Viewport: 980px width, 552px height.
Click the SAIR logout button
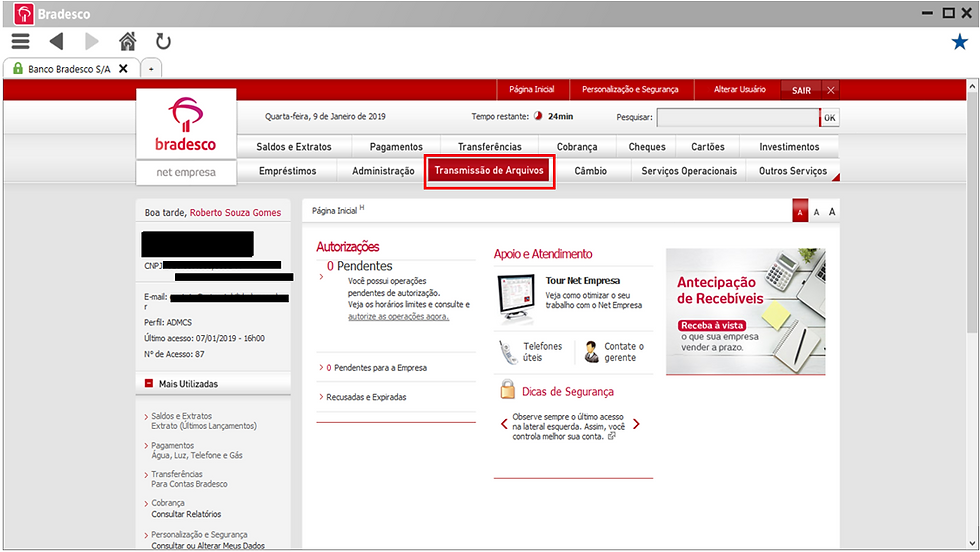(x=801, y=90)
